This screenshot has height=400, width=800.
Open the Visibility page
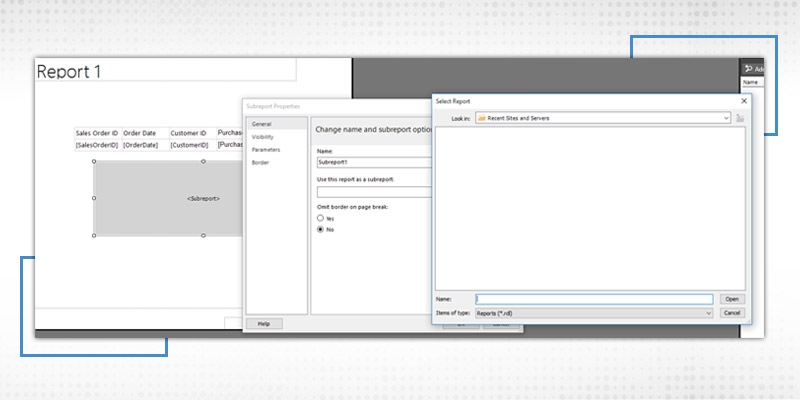[263, 136]
